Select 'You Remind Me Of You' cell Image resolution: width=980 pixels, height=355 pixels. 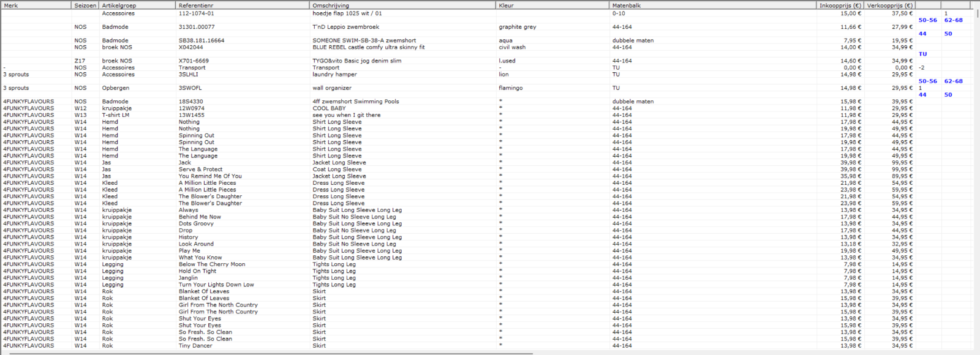(210, 176)
